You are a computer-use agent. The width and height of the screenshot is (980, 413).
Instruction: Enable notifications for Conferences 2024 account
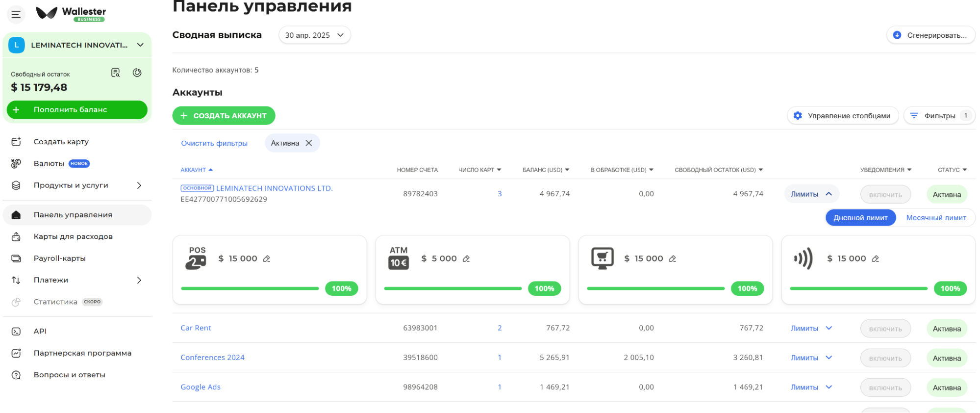[885, 358]
